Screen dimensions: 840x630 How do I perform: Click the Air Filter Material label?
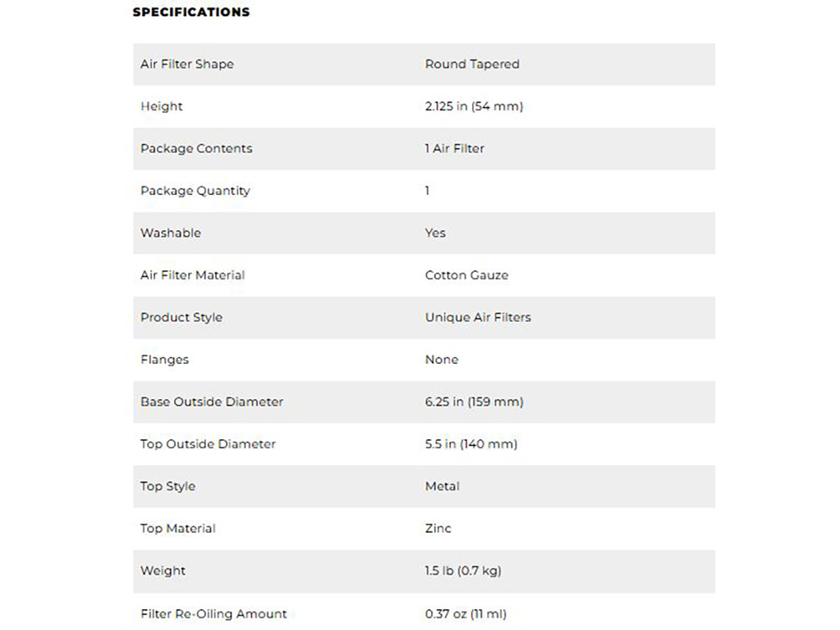[192, 275]
